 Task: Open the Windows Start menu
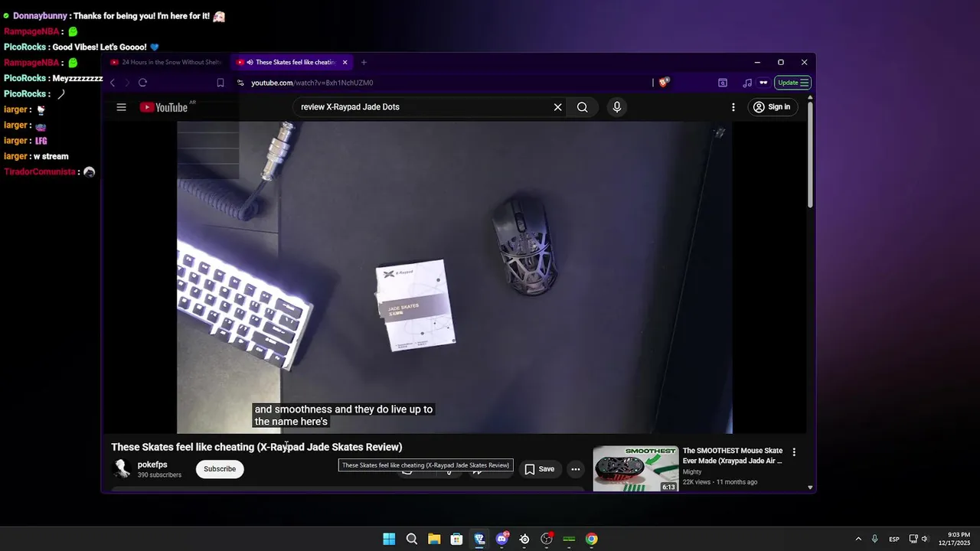click(389, 539)
